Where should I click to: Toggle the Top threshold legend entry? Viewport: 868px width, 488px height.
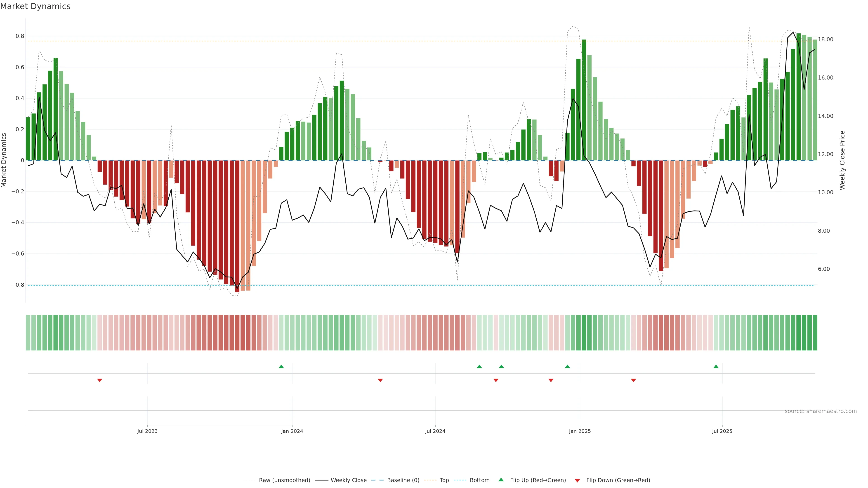click(444, 480)
